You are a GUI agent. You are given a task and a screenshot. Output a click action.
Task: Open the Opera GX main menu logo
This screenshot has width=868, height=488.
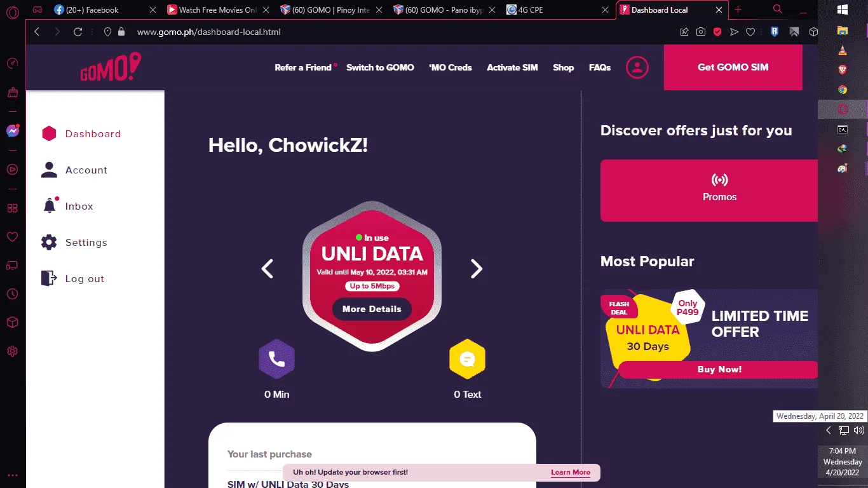tap(13, 11)
